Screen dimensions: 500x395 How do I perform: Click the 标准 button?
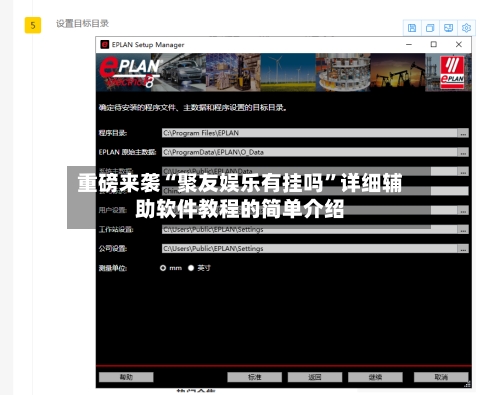point(254,377)
